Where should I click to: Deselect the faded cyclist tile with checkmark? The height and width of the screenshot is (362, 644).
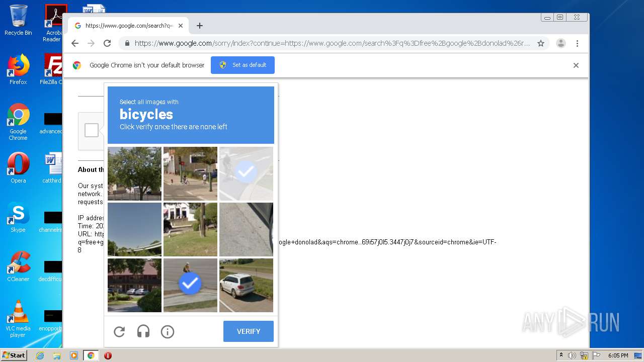point(246,173)
